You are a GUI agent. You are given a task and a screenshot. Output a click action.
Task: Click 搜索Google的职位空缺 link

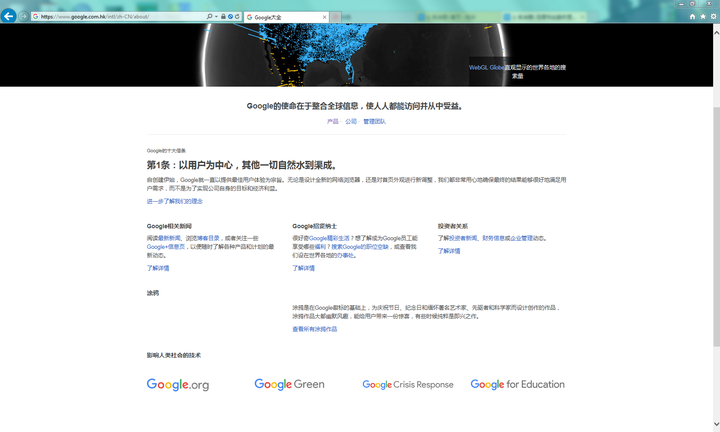tap(360, 247)
